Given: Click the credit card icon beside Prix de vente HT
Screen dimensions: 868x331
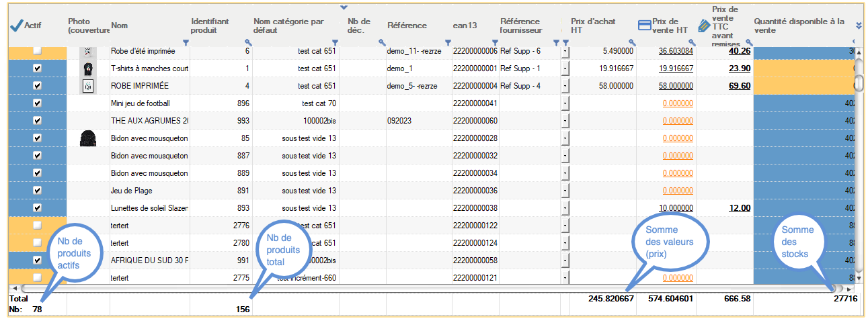Looking at the screenshot, I should click(x=644, y=26).
